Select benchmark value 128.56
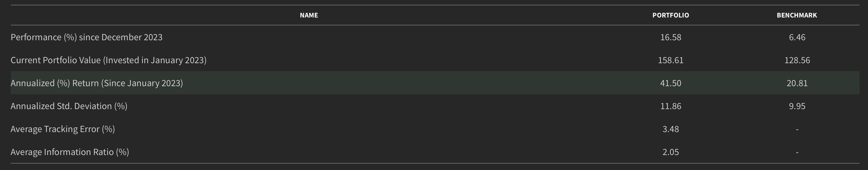This screenshot has height=170, width=868. click(797, 60)
